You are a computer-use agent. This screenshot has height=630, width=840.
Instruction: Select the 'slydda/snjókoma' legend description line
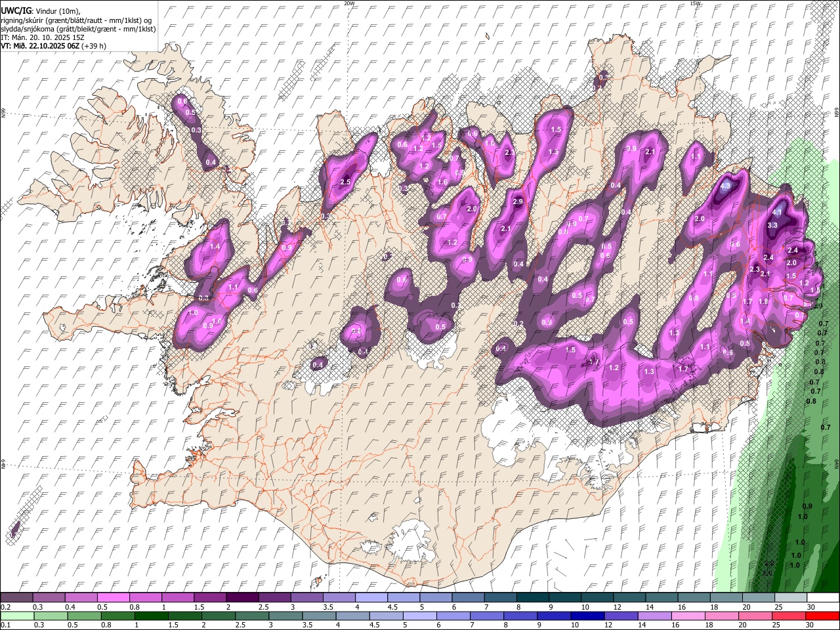coord(78,29)
